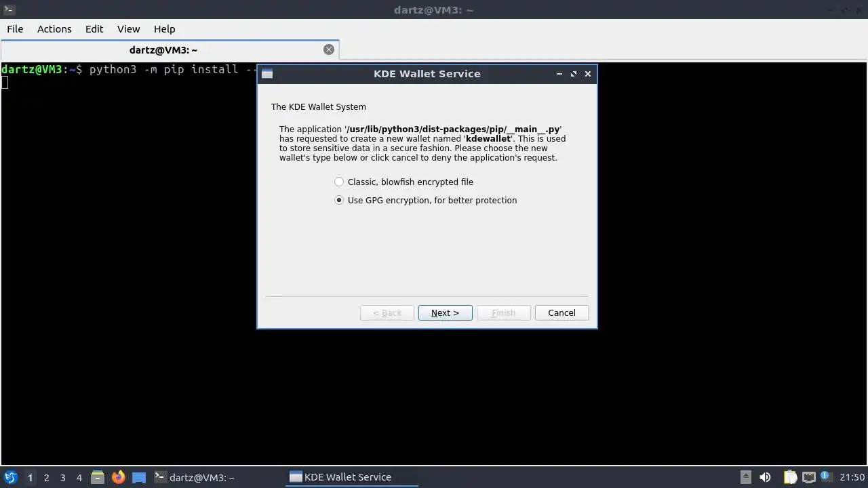This screenshot has width=868, height=488.
Task: Select the Classic, blowfish encrypted file option
Action: point(404,182)
